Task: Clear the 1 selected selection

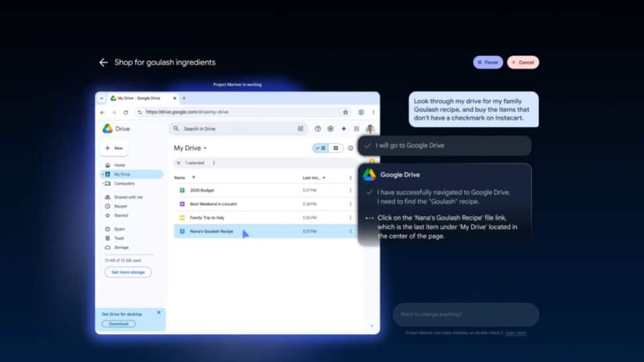Action: coord(179,163)
